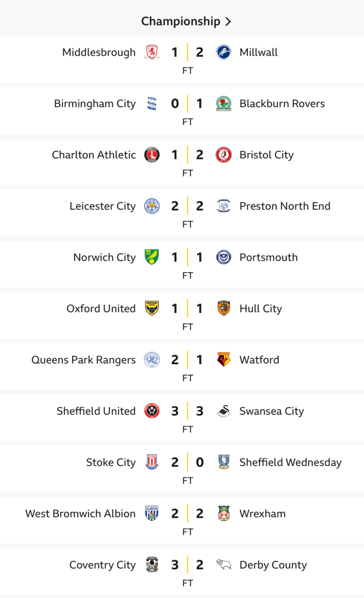This screenshot has height=598, width=364.
Task: Select the Stoke City 2-0 result
Action: pos(187,462)
